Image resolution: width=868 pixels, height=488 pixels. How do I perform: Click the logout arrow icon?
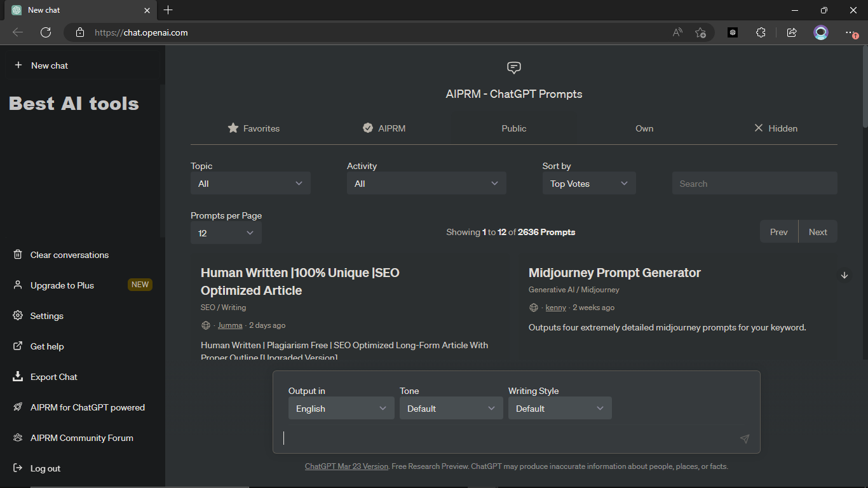pos(18,468)
